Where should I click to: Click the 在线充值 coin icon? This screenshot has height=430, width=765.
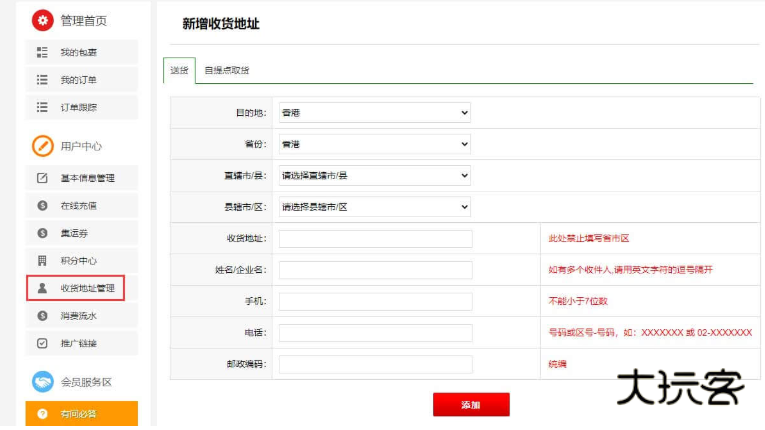[42, 205]
